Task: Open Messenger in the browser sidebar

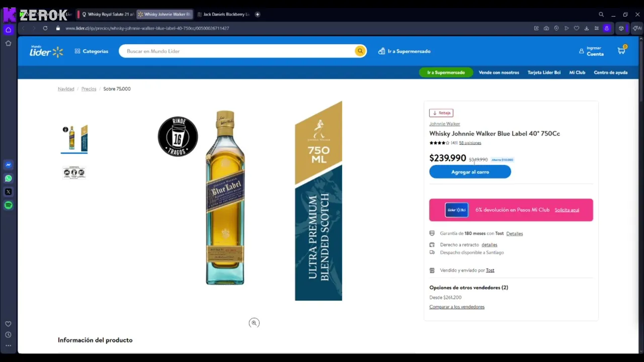Action: pyautogui.click(x=8, y=165)
